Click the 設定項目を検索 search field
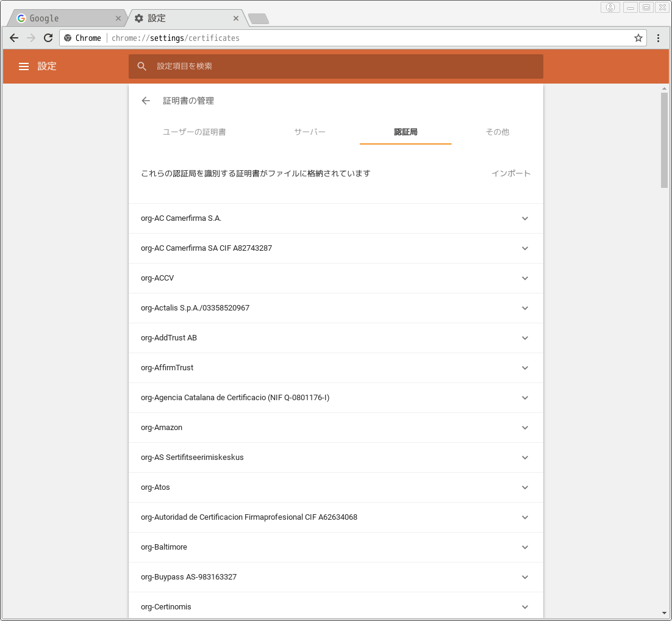This screenshot has width=672, height=621. pos(335,66)
